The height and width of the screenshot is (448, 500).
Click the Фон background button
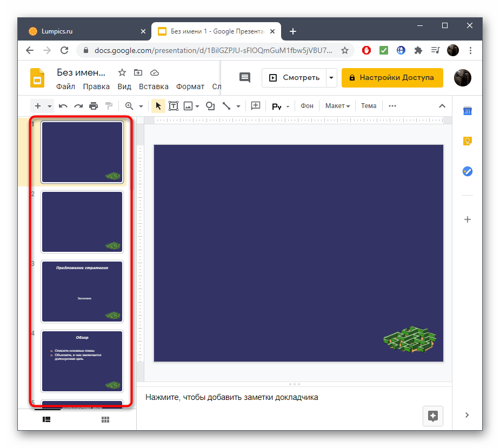click(307, 106)
